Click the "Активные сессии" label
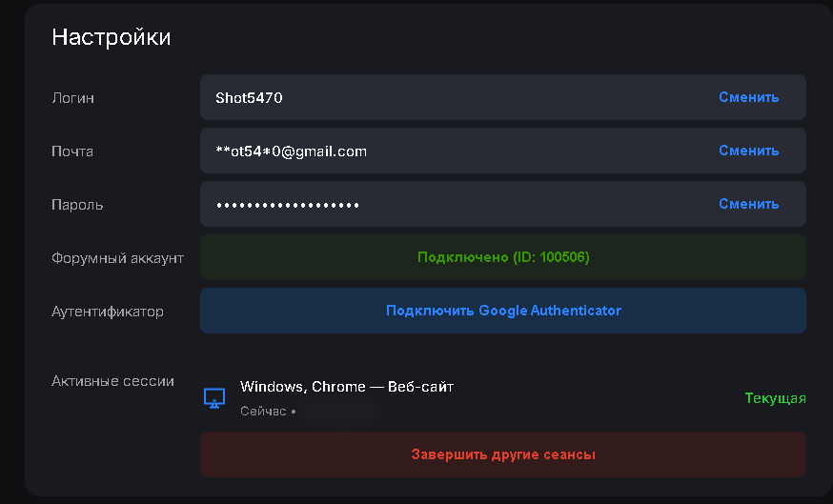The height and width of the screenshot is (504, 833). pyautogui.click(x=112, y=381)
